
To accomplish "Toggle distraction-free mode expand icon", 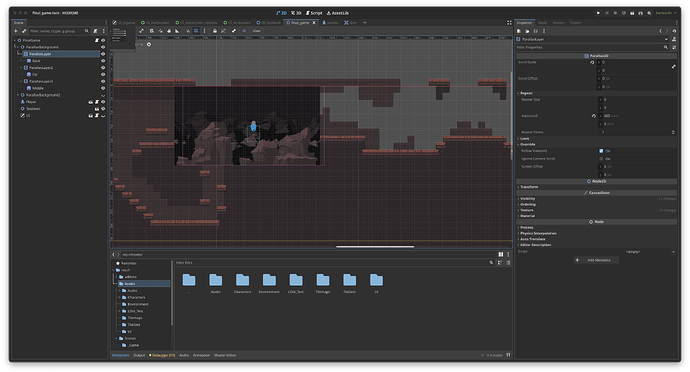I will 509,23.
